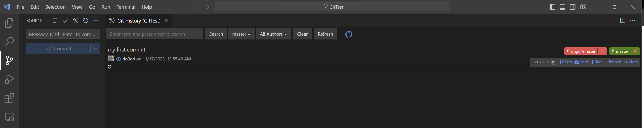The height and width of the screenshot is (128, 644).
Task: Open Source Control more actions ellipsis
Action: pos(96,21)
